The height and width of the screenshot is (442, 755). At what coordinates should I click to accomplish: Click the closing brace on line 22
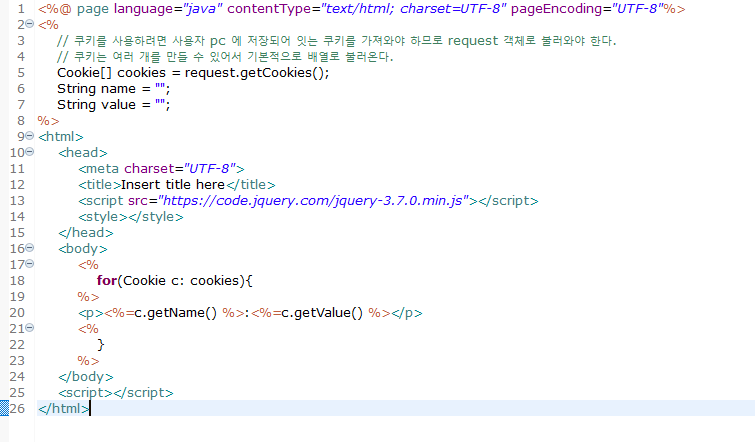(101, 345)
